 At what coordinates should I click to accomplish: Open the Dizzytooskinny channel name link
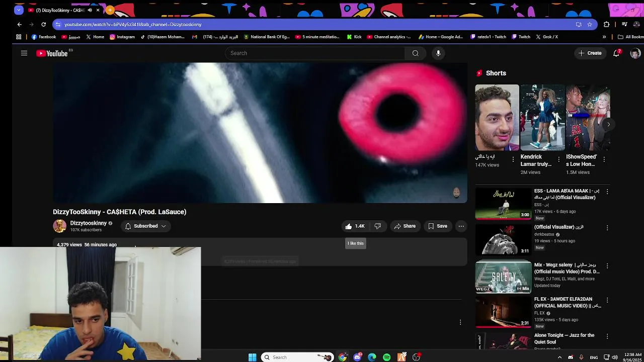tap(88, 223)
